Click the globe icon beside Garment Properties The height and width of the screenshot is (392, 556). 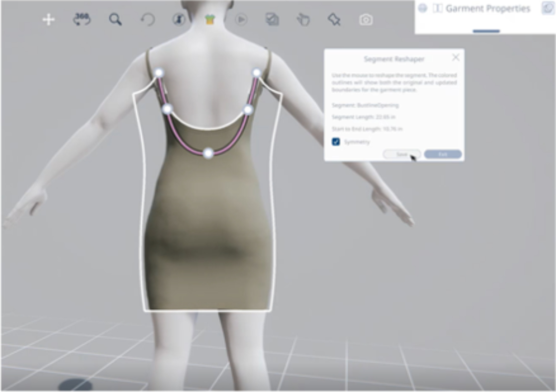[423, 8]
